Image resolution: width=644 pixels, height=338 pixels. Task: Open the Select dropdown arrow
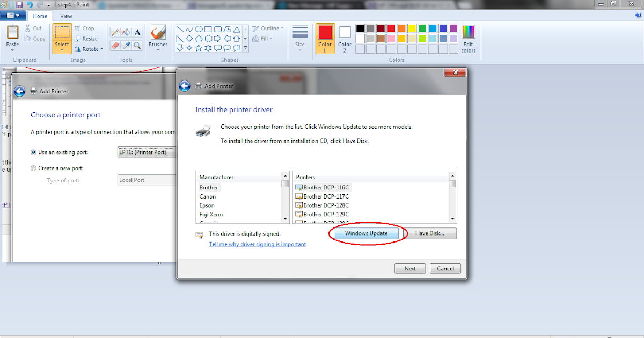[x=62, y=50]
